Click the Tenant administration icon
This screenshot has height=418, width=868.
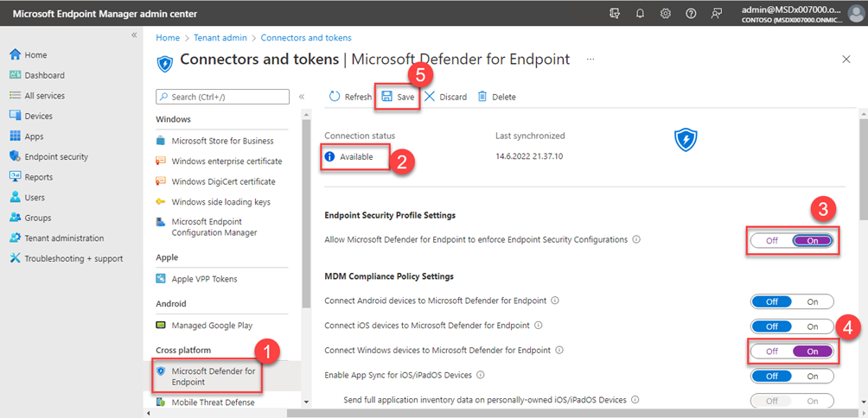point(16,238)
